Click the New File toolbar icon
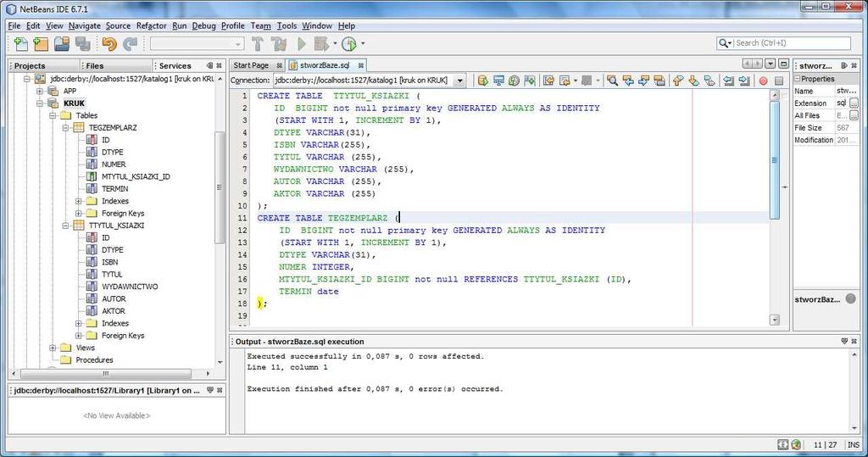Viewport: 868px width, 457px height. click(21, 44)
